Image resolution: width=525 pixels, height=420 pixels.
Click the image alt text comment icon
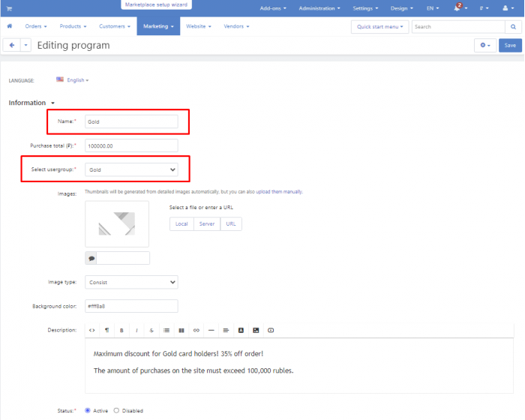tap(91, 258)
